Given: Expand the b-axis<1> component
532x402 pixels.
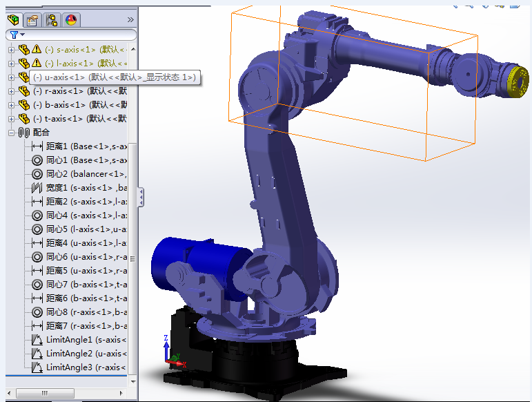Looking at the screenshot, I should [x=11, y=105].
